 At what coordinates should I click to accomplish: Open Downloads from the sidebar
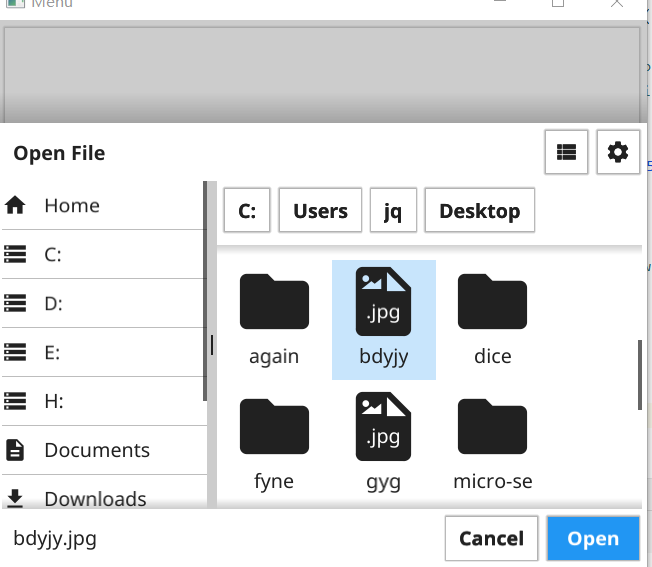click(95, 498)
